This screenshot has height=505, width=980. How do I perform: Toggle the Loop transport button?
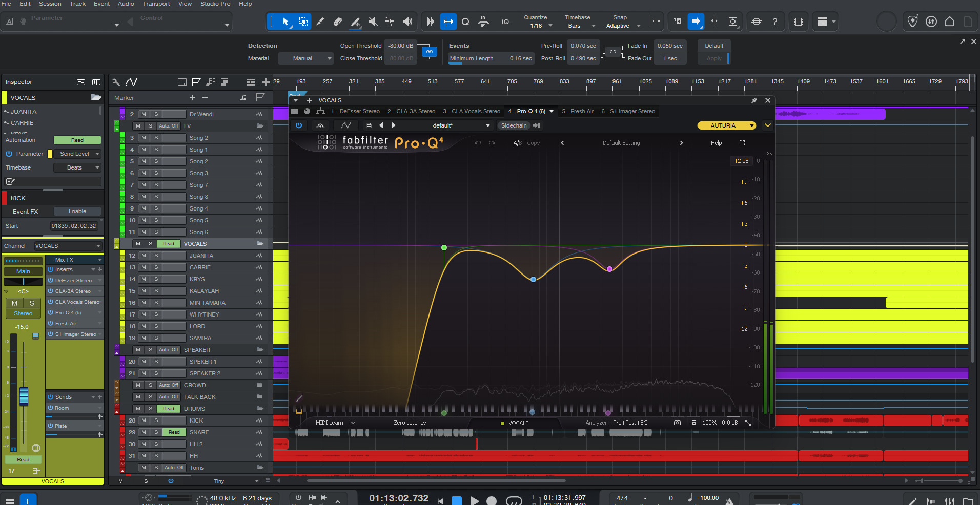click(x=514, y=500)
